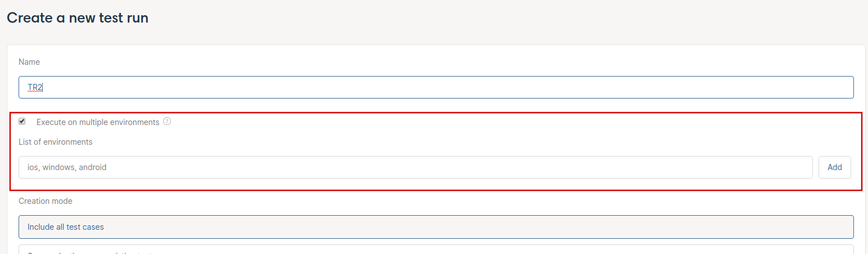Place cursor after TR2 in Name box
Screen dimensions: 868x254
[x=43, y=87]
